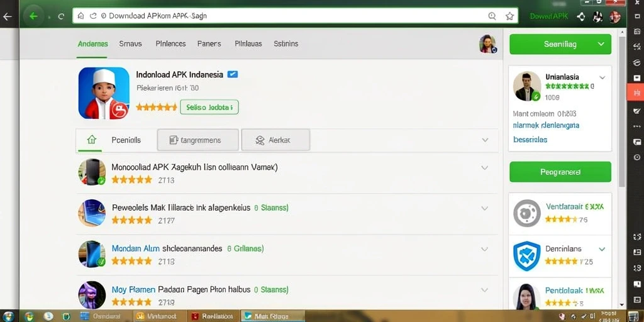Click the magnifier icon in the address bar
This screenshot has width=644, height=322.
click(492, 16)
